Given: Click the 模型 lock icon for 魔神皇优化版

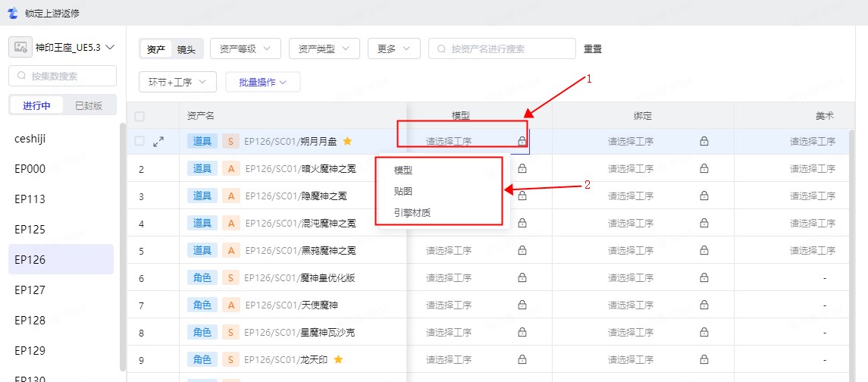Looking at the screenshot, I should 522,277.
